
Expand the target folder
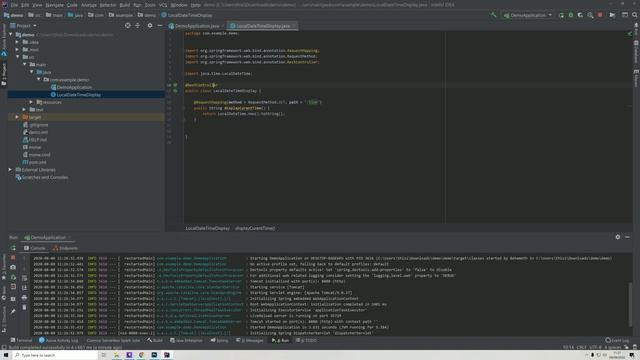tap(17, 117)
